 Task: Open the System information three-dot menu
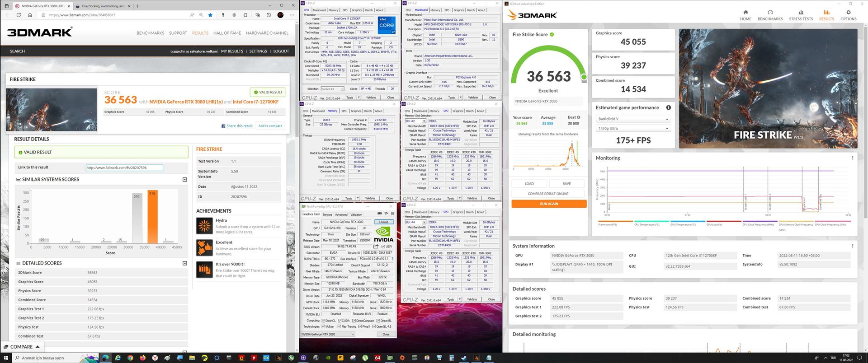coord(853,246)
